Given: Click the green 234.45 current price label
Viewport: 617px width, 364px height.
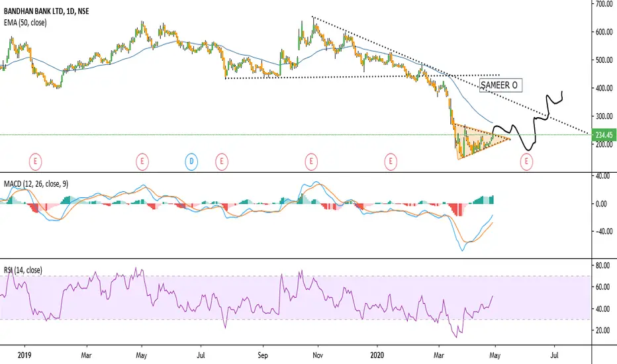Looking at the screenshot, I should click(x=604, y=135).
